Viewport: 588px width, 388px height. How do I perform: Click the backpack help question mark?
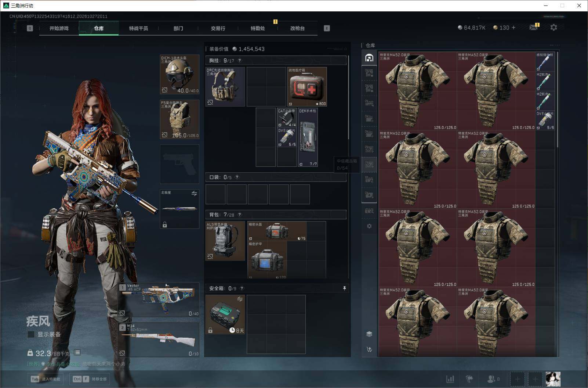[240, 215]
